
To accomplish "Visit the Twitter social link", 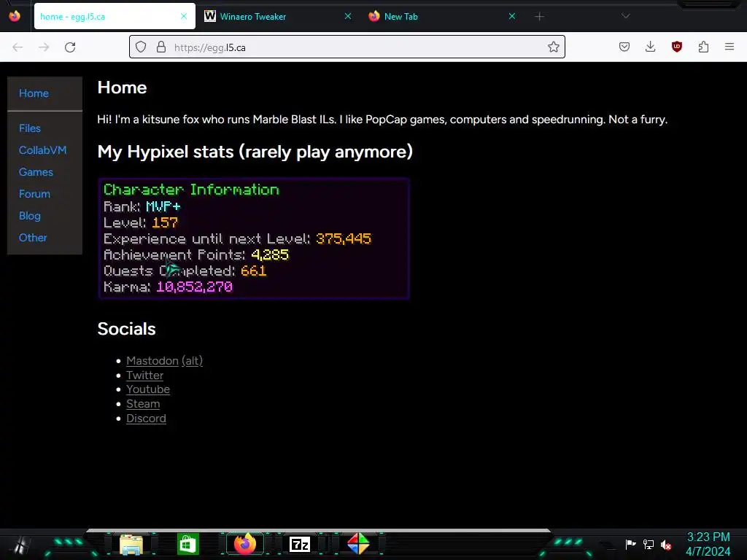I will tap(145, 376).
